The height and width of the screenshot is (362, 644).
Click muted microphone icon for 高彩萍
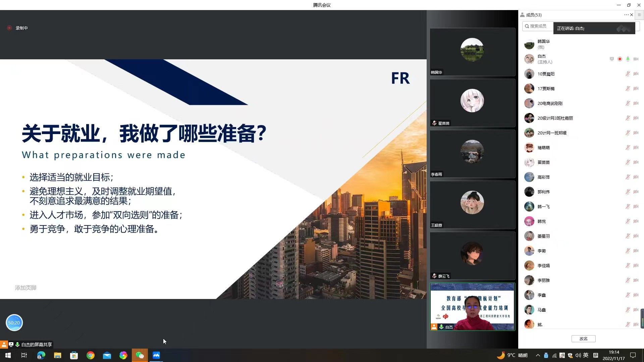click(628, 177)
